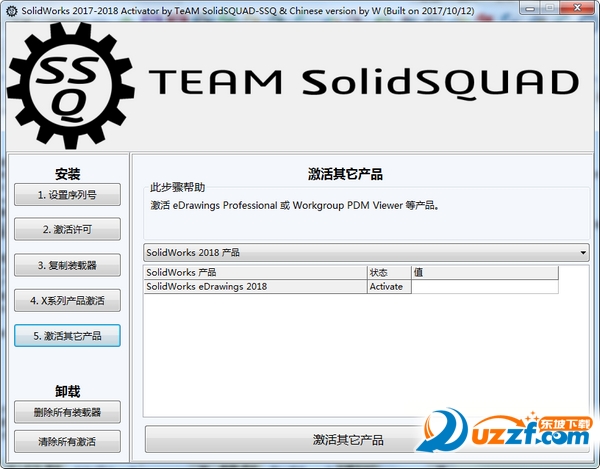Click the SSQ gear logo image
This screenshot has height=469, width=600.
71,85
